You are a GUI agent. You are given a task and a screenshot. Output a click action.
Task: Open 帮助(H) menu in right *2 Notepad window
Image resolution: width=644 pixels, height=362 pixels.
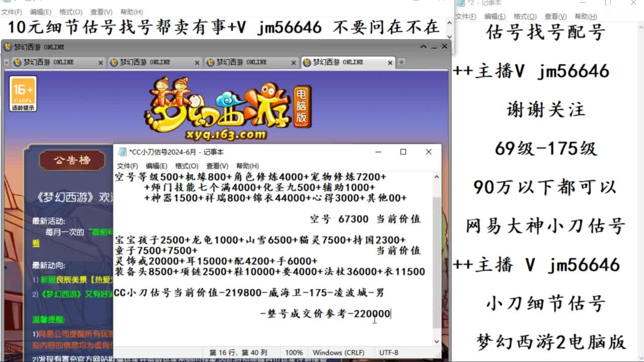pyautogui.click(x=586, y=17)
